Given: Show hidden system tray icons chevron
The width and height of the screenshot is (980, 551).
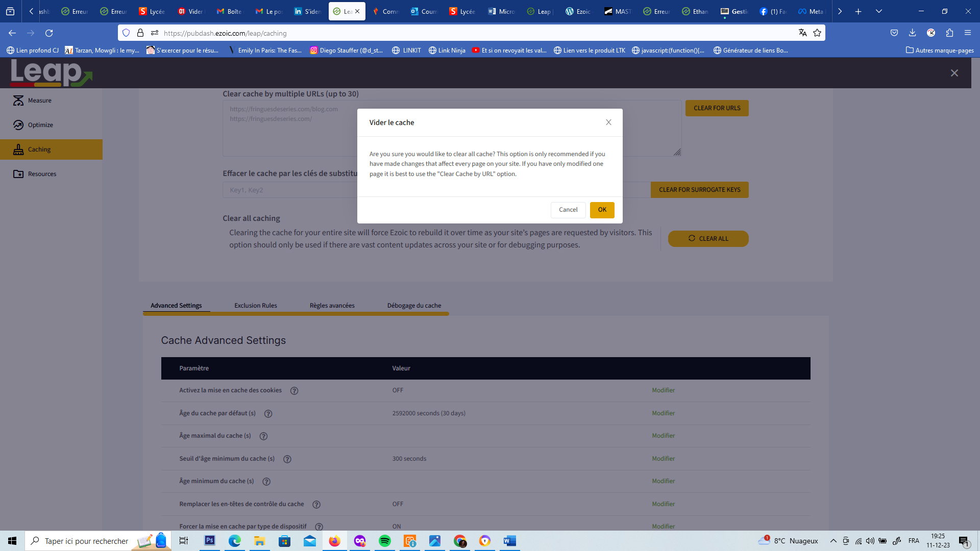Looking at the screenshot, I should tap(833, 541).
